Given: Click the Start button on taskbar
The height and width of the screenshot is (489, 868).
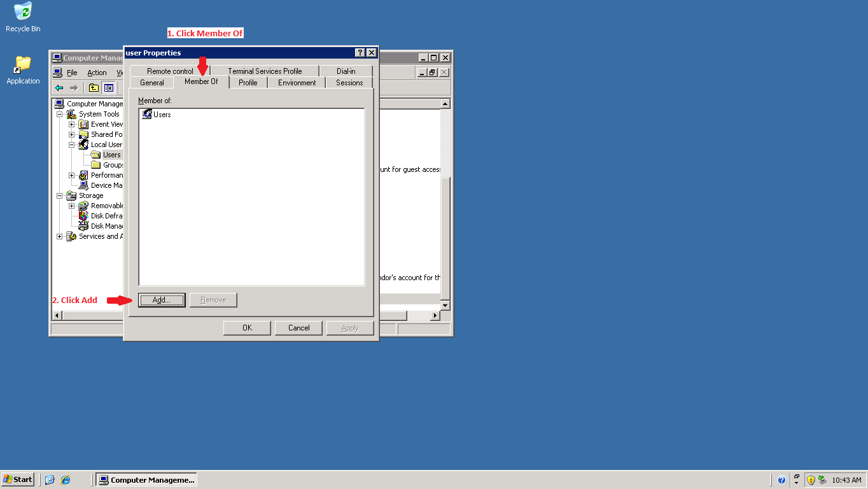Looking at the screenshot, I should tap(17, 479).
